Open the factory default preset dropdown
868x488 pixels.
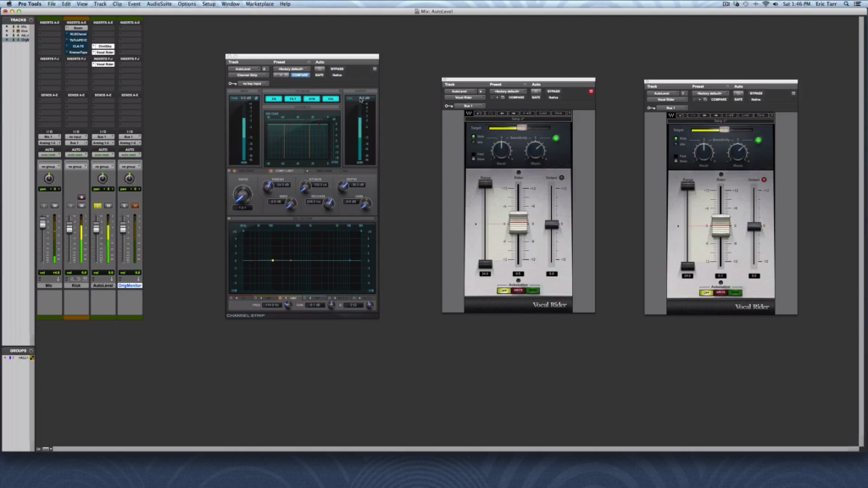pos(292,69)
